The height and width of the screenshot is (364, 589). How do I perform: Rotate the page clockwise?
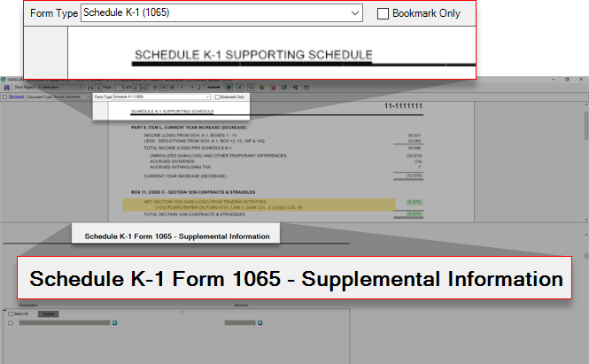[x=191, y=87]
